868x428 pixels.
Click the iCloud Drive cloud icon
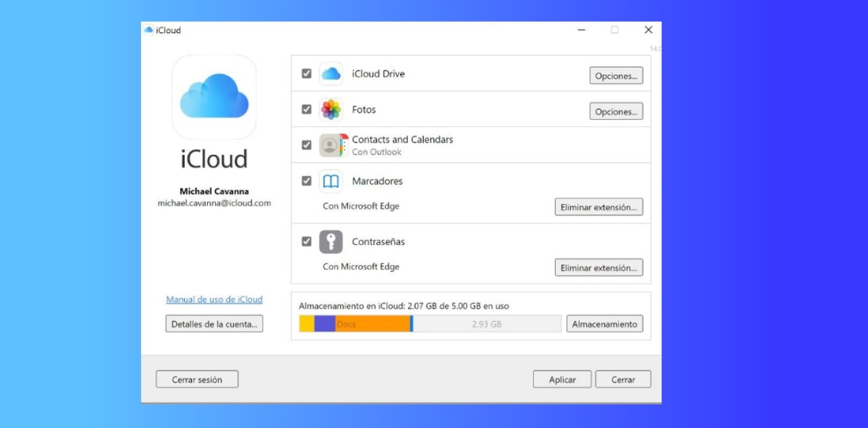(x=330, y=74)
